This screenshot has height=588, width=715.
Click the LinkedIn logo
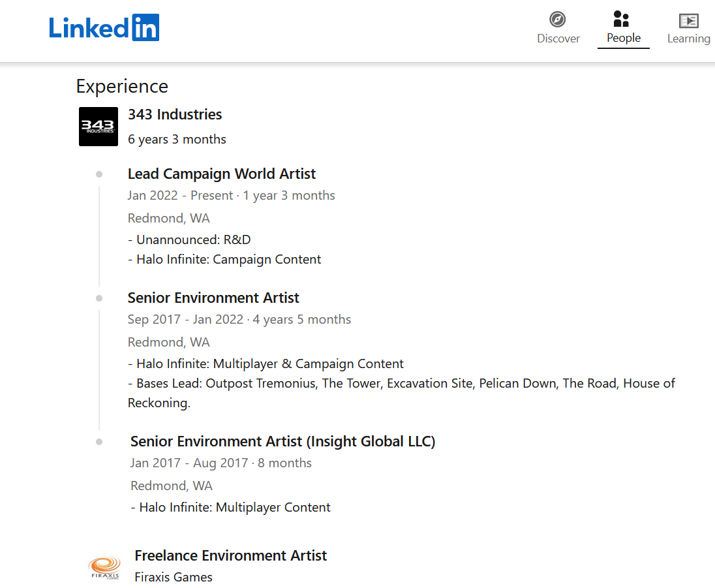(104, 27)
